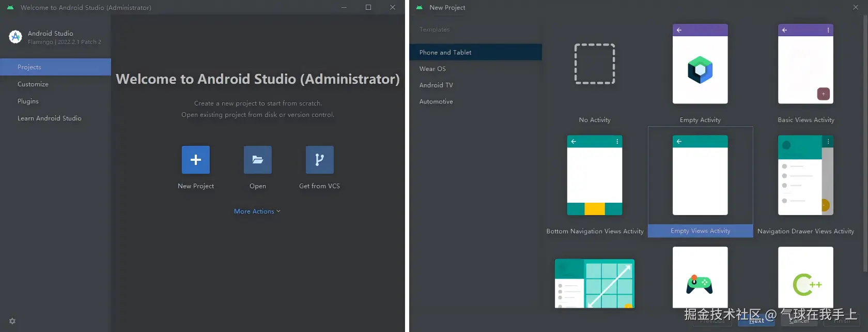Image resolution: width=868 pixels, height=332 pixels.
Task: Click the blue New Project plus icon
Action: pyautogui.click(x=196, y=160)
